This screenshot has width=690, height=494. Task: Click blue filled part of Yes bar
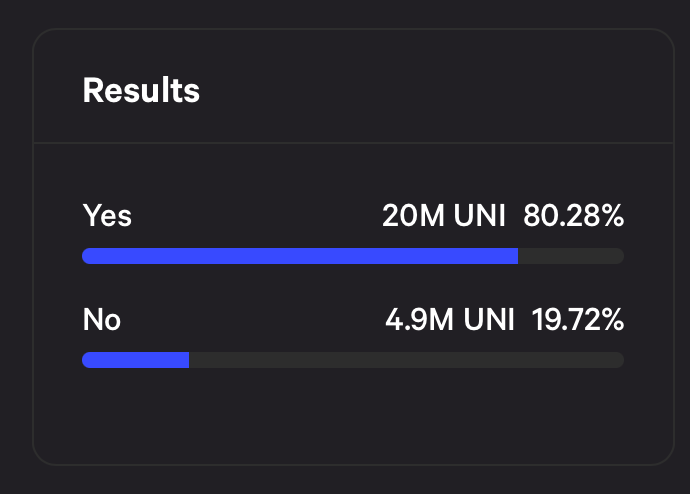tap(300, 256)
